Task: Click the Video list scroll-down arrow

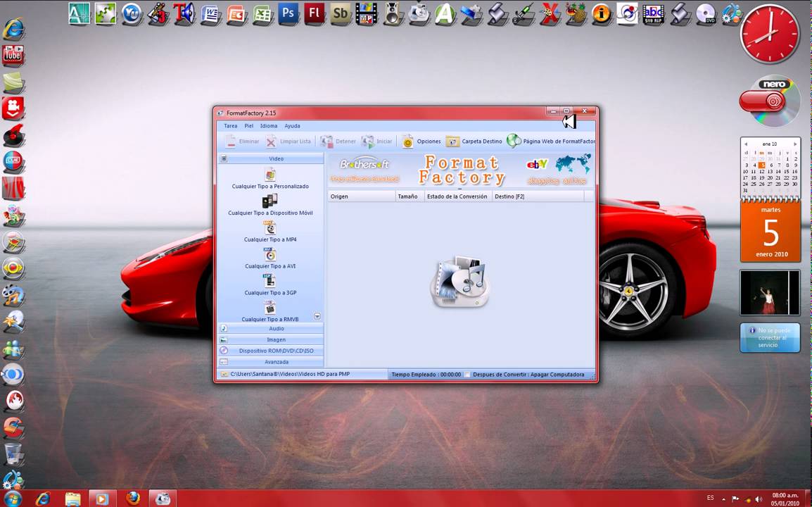Action: pos(317,316)
